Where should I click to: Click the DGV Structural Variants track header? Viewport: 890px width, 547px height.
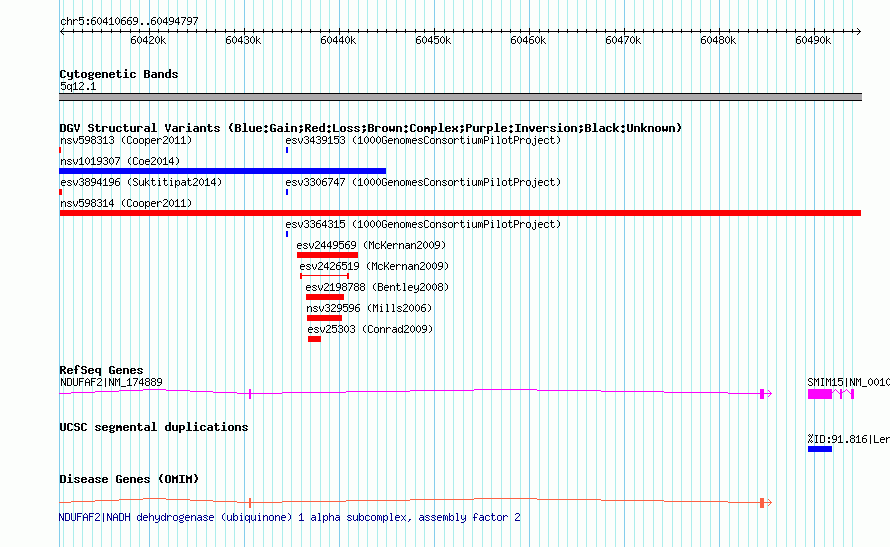371,128
